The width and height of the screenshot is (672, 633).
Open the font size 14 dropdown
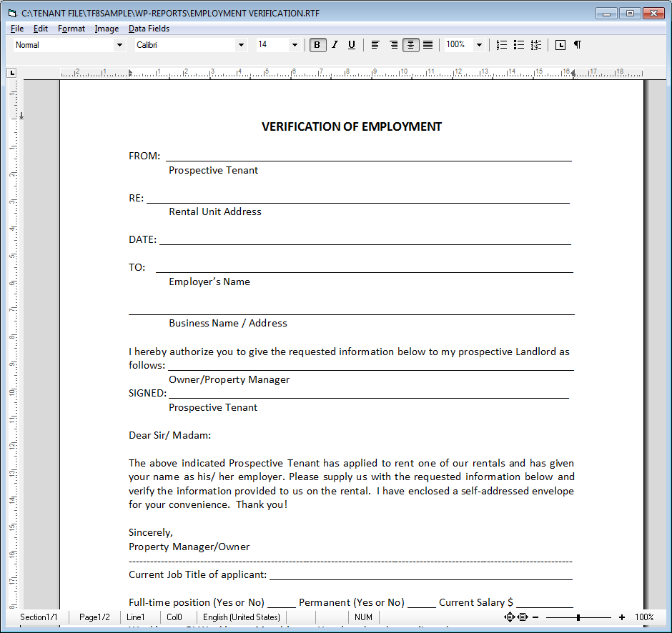(295, 45)
